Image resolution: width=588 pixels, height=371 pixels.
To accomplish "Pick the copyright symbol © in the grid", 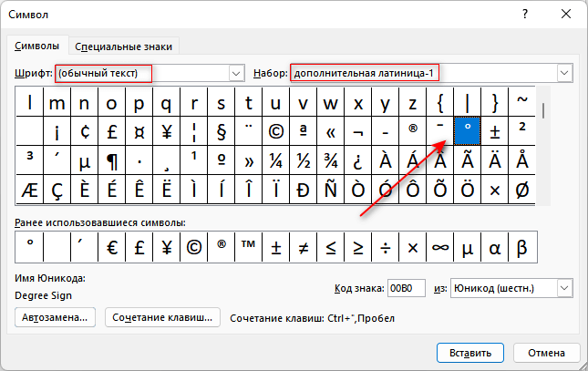I will [x=276, y=130].
